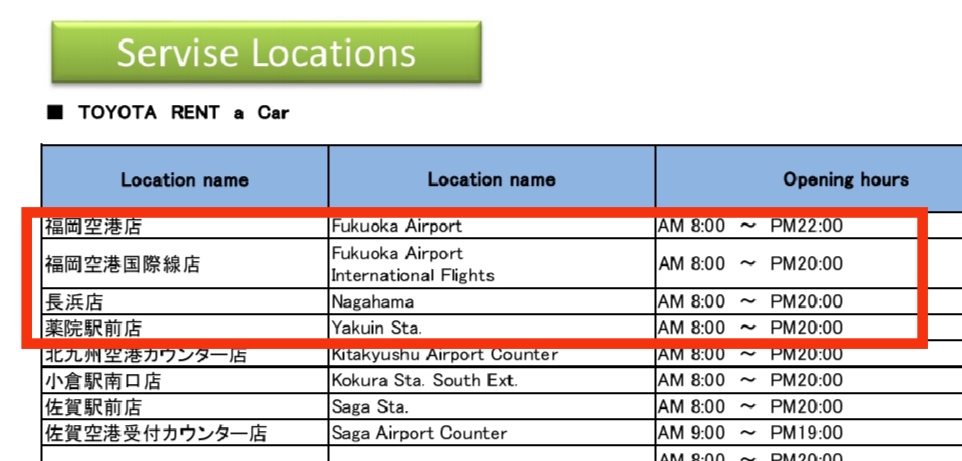This screenshot has width=962, height=461.
Task: Click the Kitakyushu Airport Counter cell
Action: 444,355
